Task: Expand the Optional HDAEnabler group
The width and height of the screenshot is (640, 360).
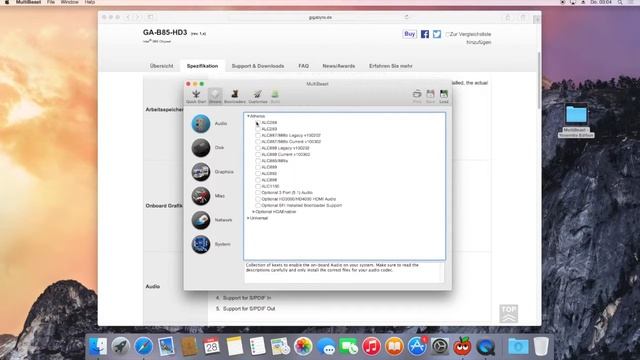Action: 253,212
